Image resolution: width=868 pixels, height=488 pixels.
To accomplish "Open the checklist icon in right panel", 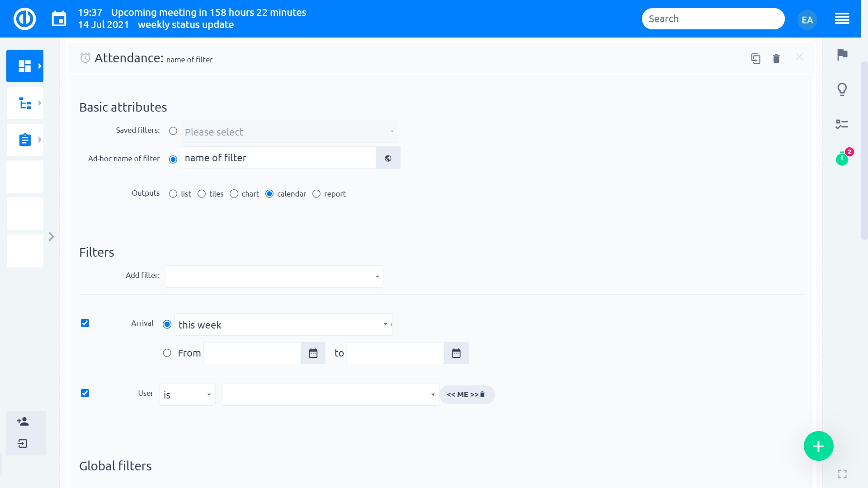I will point(842,124).
